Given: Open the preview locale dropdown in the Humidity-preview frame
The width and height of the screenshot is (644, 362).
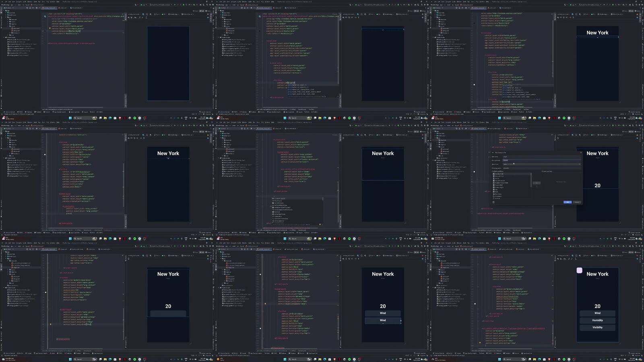Looking at the screenshot, I should point(618,256).
